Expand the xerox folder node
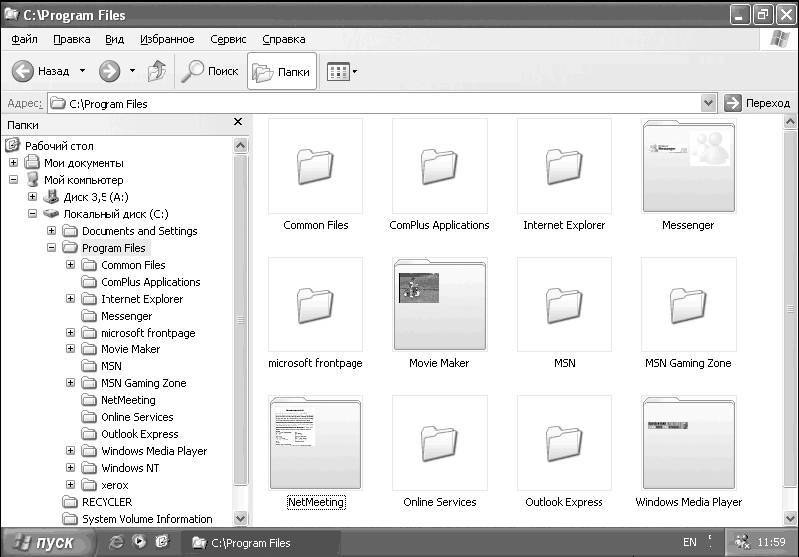Screen dimensions: 799x557 tap(71, 485)
